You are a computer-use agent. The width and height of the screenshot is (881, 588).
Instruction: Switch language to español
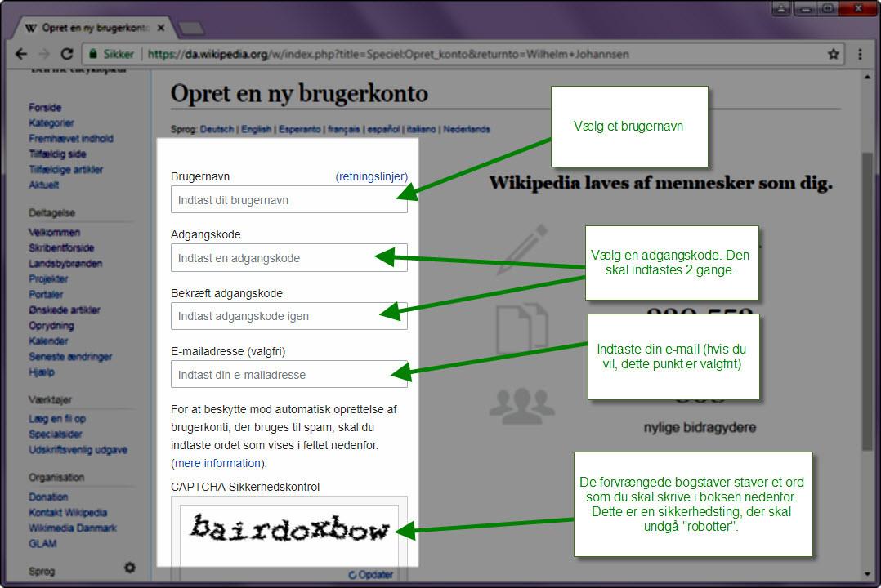(384, 129)
